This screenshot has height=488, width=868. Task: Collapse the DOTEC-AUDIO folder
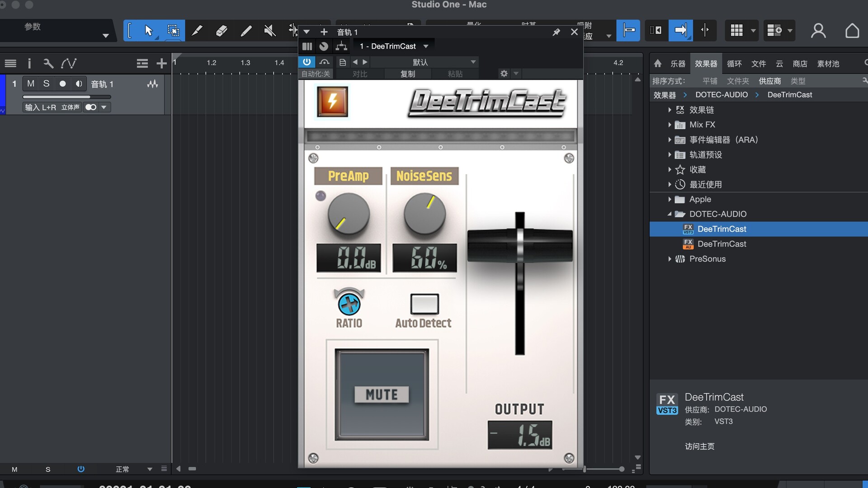click(670, 214)
